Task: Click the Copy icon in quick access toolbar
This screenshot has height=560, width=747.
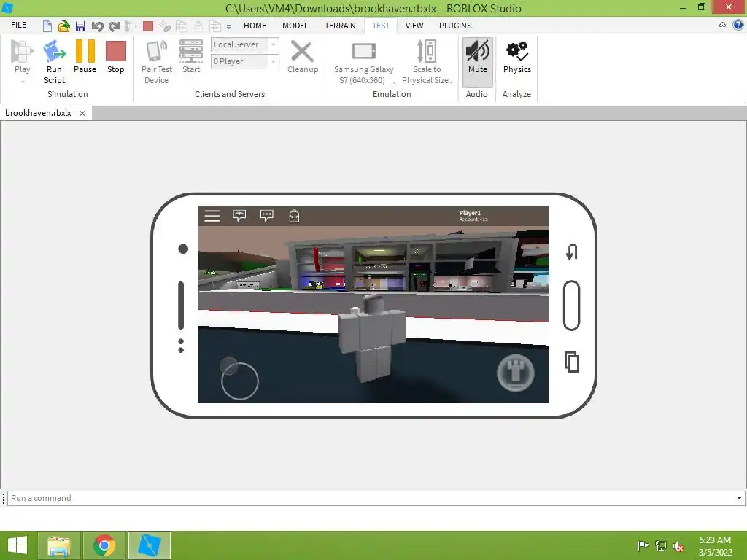Action: click(182, 26)
